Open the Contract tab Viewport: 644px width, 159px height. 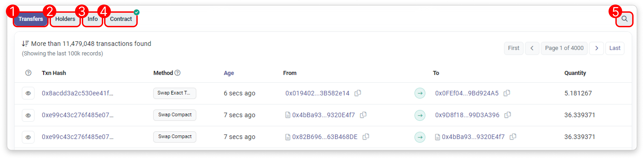click(121, 19)
